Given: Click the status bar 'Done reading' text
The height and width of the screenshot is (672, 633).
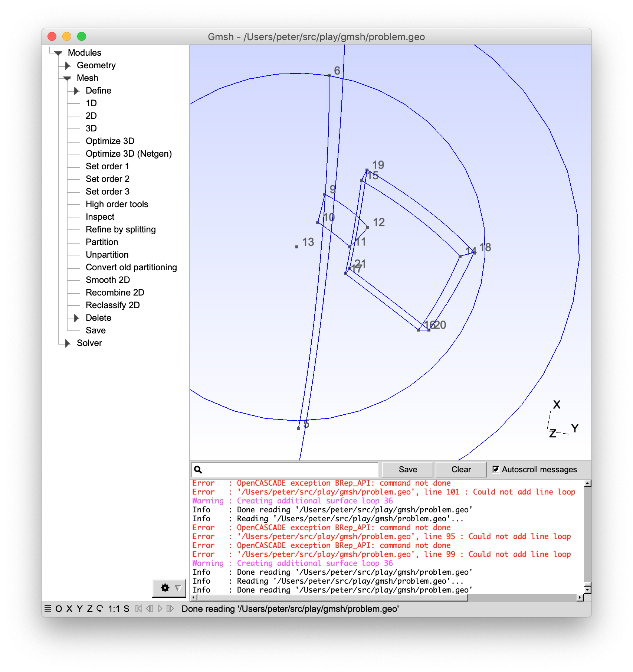Looking at the screenshot, I should click(x=290, y=609).
